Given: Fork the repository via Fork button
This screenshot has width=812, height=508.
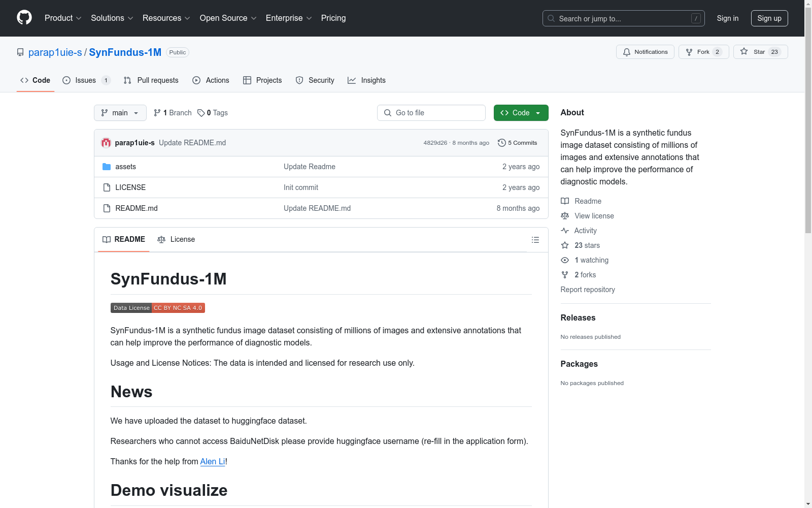Looking at the screenshot, I should pos(703,52).
